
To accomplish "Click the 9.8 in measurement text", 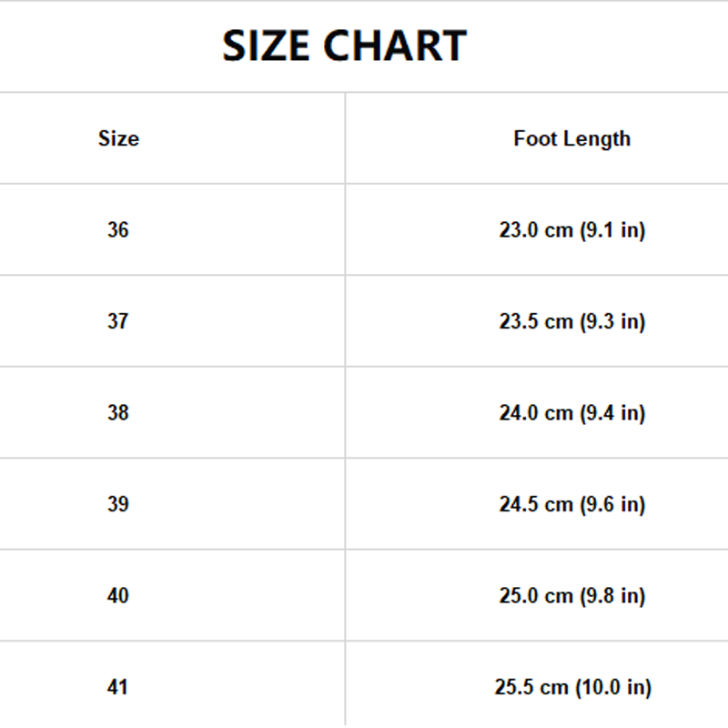I will [612, 596].
